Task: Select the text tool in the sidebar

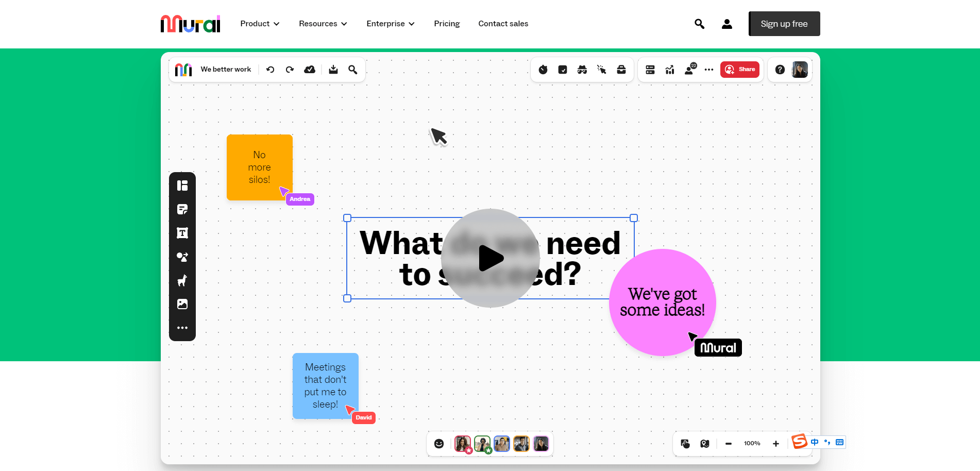Action: point(182,233)
